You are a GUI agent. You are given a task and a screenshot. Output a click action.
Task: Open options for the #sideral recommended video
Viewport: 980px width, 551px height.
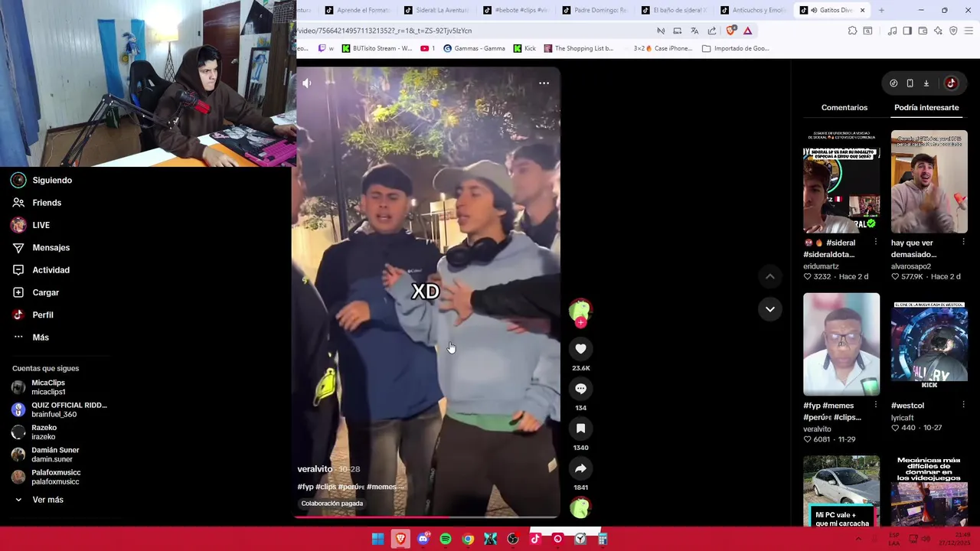click(876, 243)
